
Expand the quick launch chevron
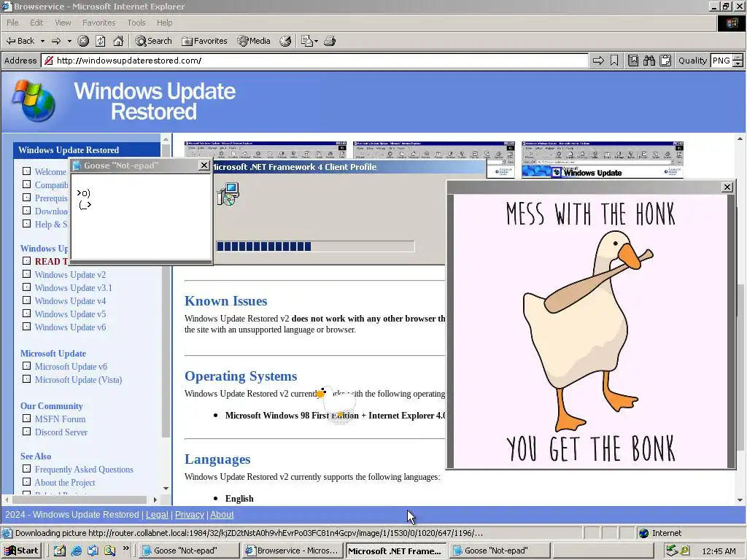[x=125, y=548]
